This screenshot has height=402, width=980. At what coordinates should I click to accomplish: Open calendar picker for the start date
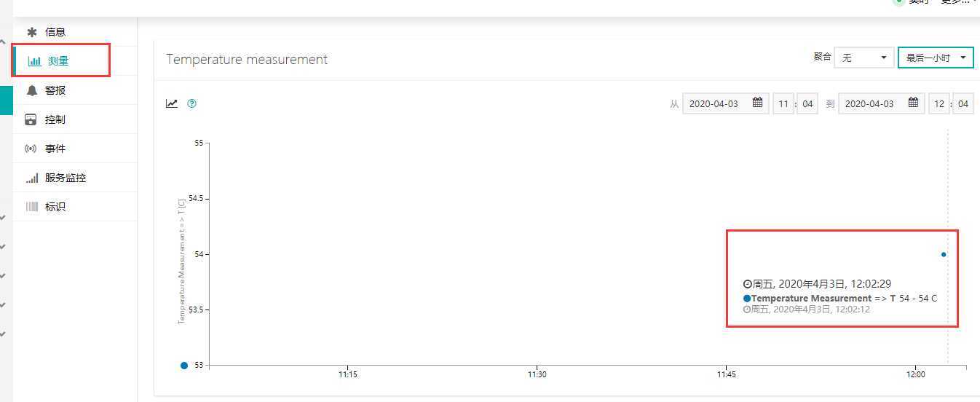coord(757,103)
